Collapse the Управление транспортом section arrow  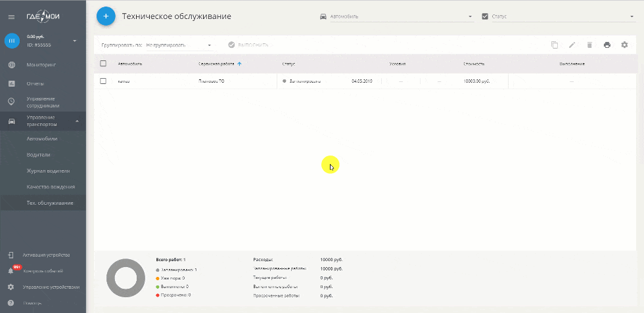77,121
